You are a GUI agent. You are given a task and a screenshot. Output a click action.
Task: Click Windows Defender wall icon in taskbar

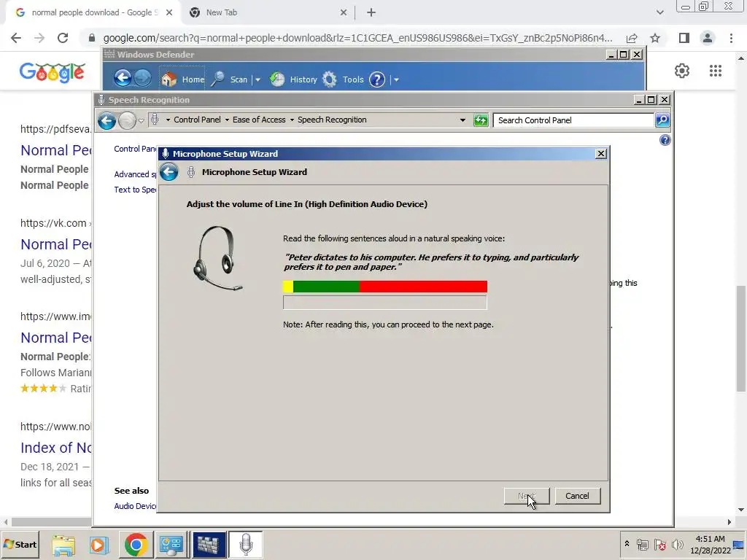coord(209,545)
